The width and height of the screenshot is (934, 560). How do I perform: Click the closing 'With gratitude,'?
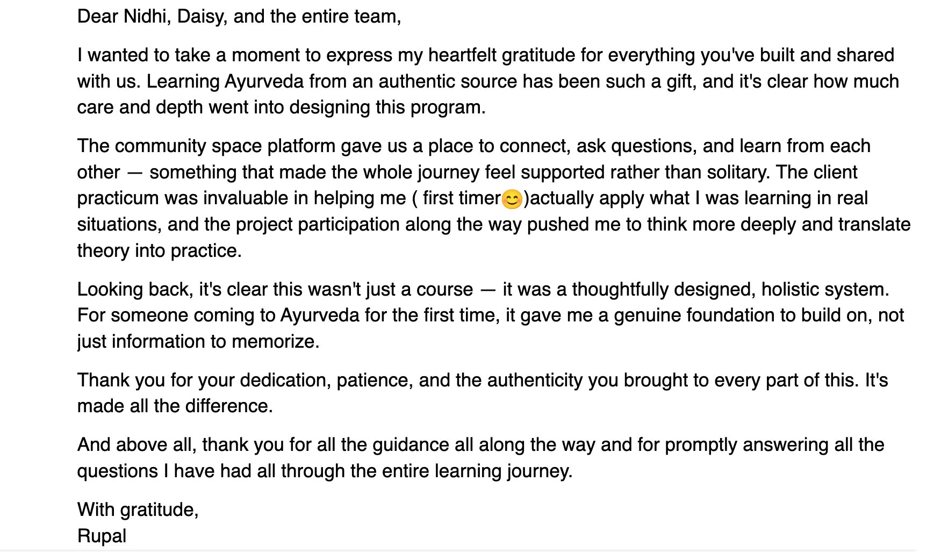(x=138, y=510)
